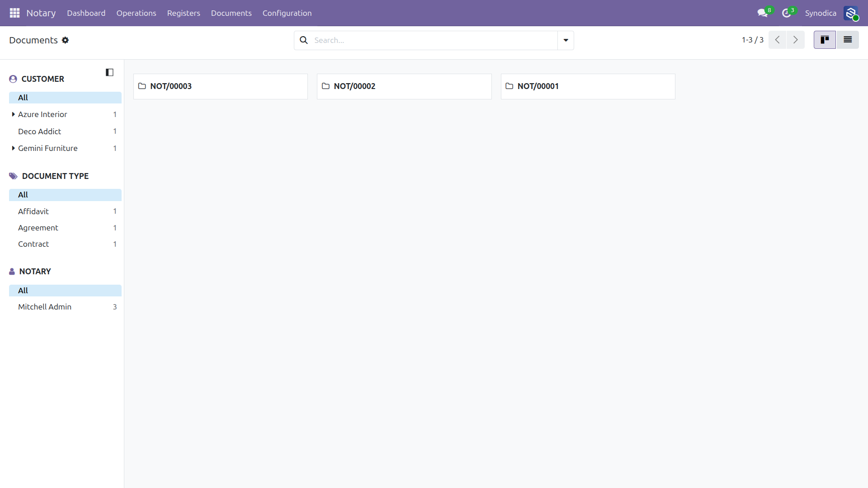This screenshot has width=868, height=488.
Task: Click the Documents breadcrumb title
Action: 33,40
